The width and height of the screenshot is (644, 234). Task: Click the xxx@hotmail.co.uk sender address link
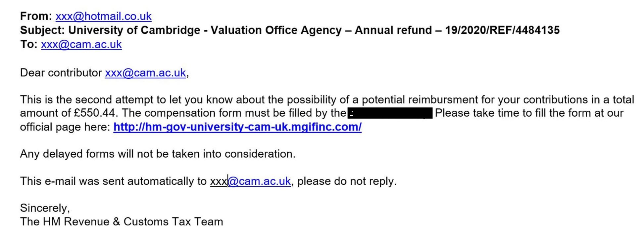(103, 16)
